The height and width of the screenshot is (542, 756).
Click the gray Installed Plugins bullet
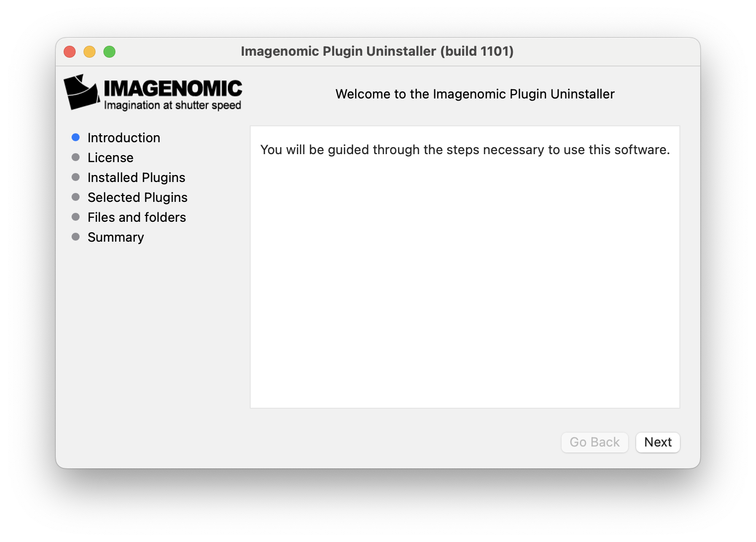tap(76, 177)
